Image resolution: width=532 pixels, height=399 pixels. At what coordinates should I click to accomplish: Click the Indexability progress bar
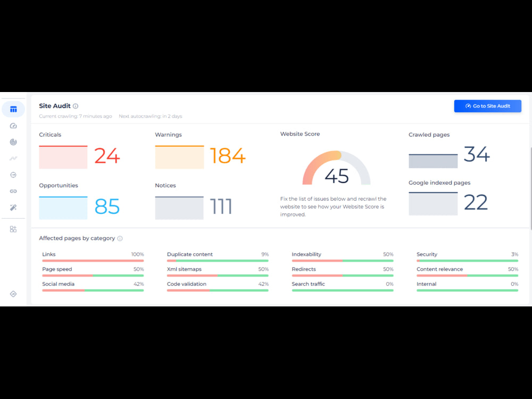click(343, 261)
